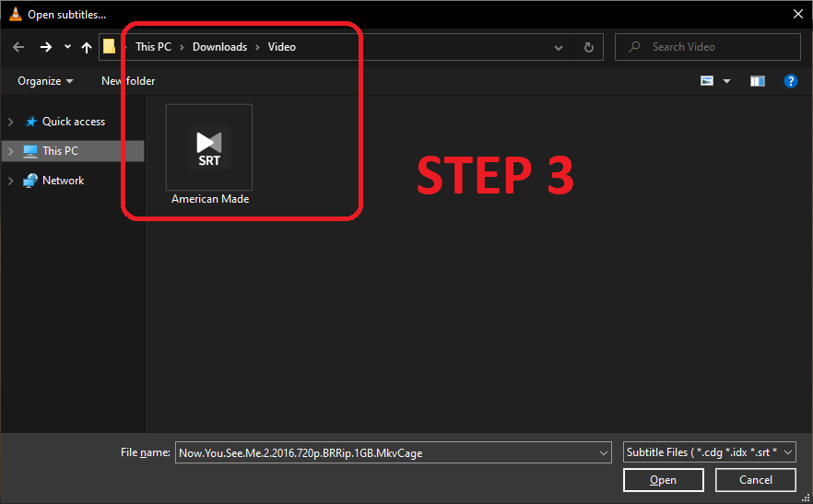Click the Search Video field
Image resolution: width=813 pixels, height=504 pixels.
pos(708,47)
